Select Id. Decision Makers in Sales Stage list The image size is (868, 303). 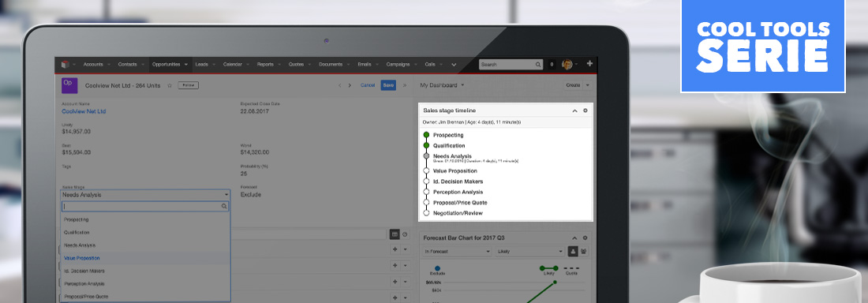pyautogui.click(x=146, y=271)
